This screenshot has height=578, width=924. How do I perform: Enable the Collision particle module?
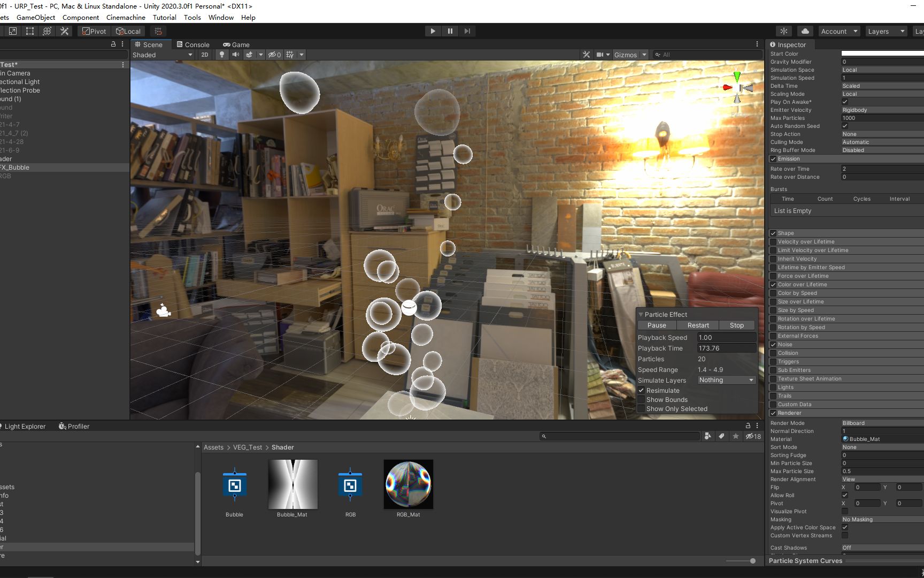point(773,353)
